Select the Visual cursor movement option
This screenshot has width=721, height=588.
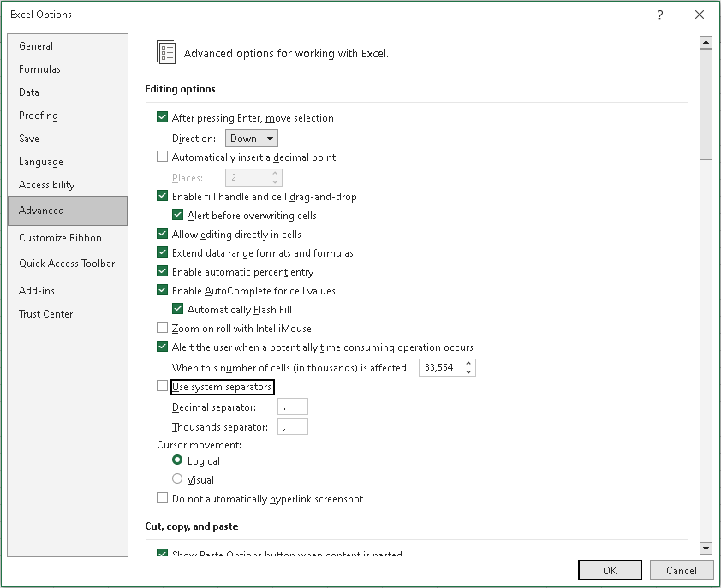point(177,479)
